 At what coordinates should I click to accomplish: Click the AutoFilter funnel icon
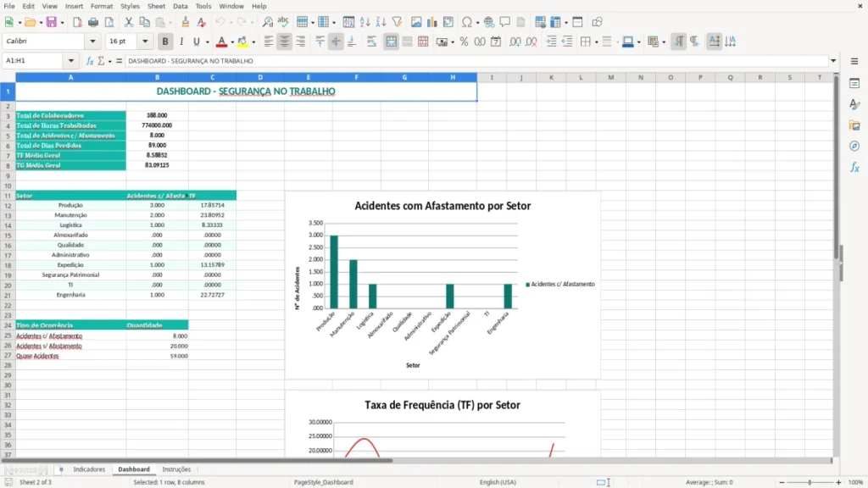(x=397, y=22)
